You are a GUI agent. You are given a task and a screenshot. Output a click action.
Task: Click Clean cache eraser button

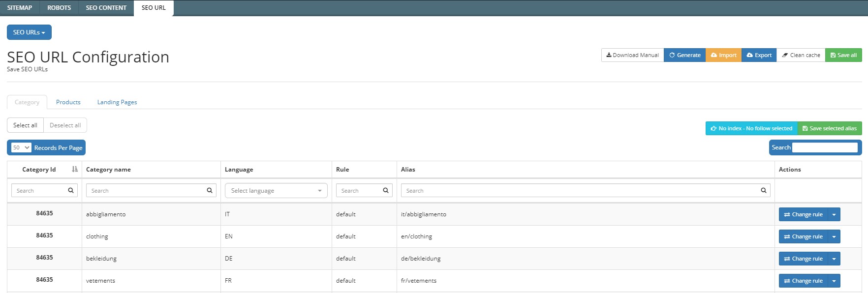801,55
